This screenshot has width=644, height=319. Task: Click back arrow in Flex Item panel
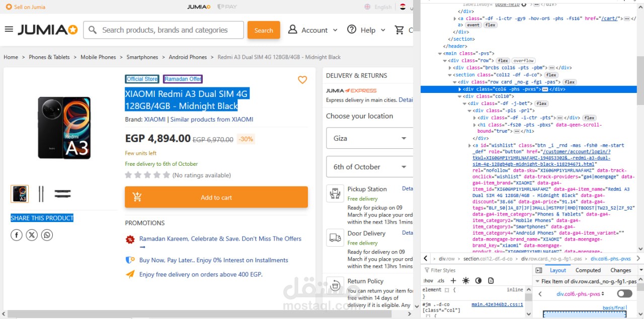tap(540, 294)
